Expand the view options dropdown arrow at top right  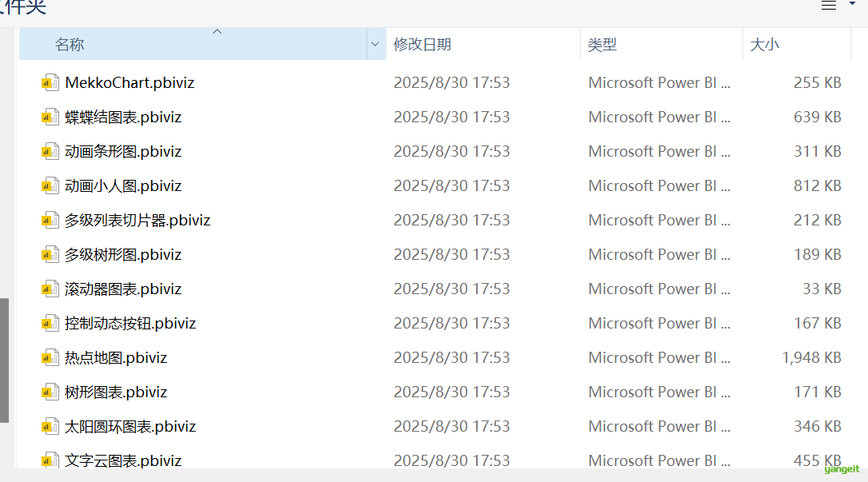point(852,4)
